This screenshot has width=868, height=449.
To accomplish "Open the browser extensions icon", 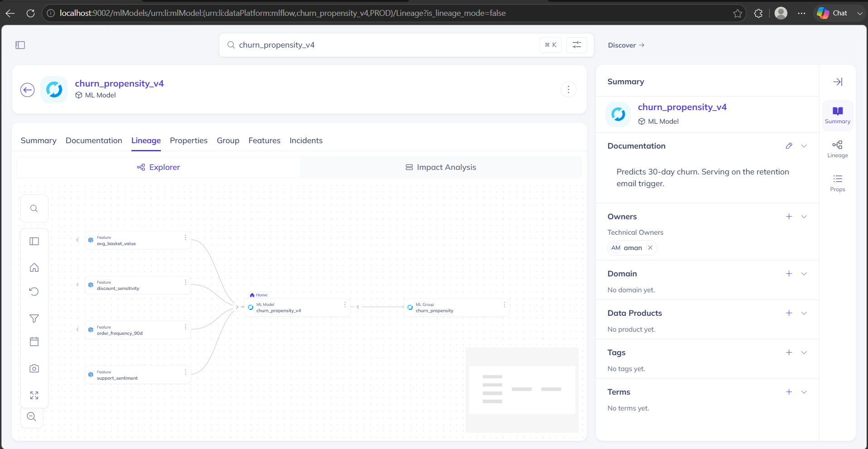I will (758, 13).
